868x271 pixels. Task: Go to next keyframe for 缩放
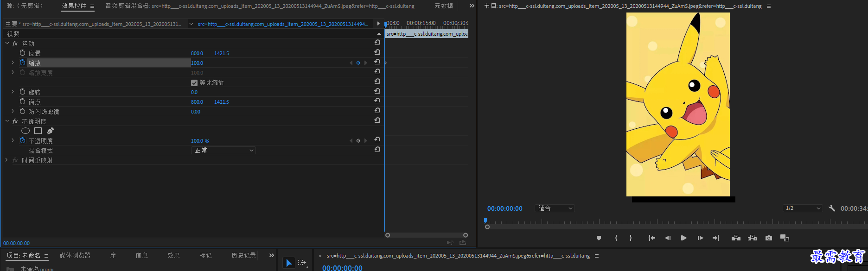coord(365,63)
